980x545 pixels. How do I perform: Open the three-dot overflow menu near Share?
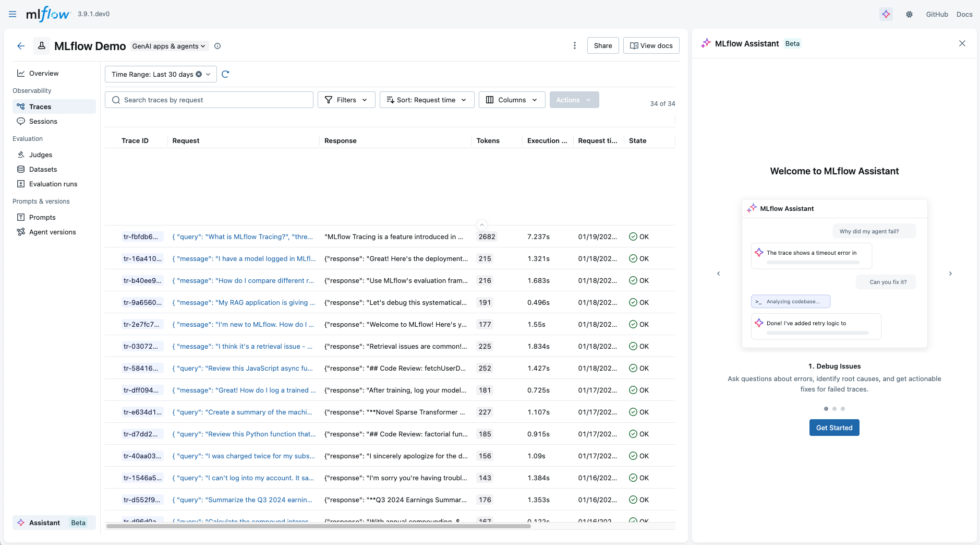pyautogui.click(x=574, y=45)
